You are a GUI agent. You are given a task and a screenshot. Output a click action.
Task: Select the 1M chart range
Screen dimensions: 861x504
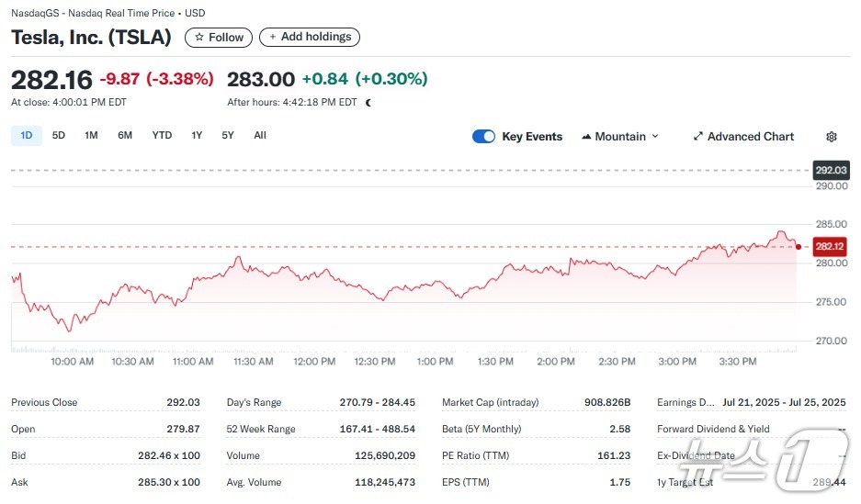click(91, 136)
